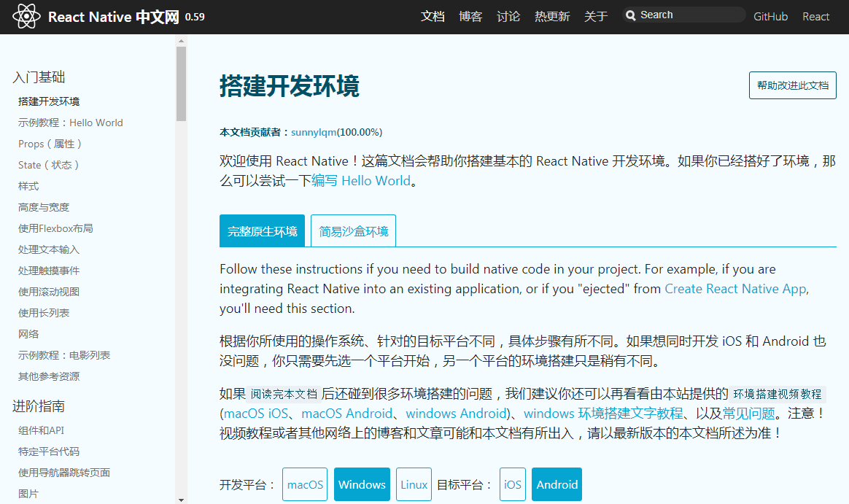Open Create React Native App link
This screenshot has width=849, height=504.
735,289
